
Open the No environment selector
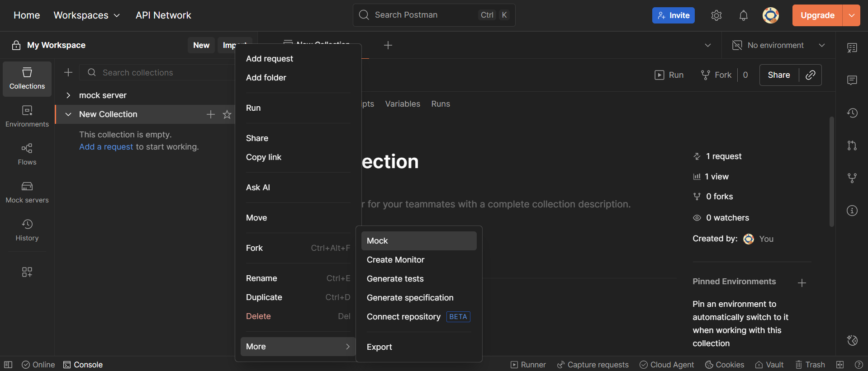click(x=779, y=45)
